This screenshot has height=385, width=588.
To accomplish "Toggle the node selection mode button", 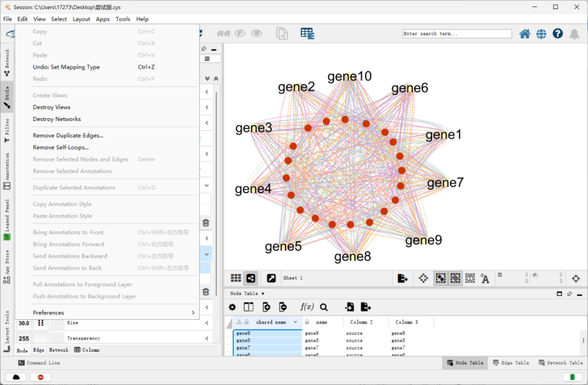I will [441, 278].
